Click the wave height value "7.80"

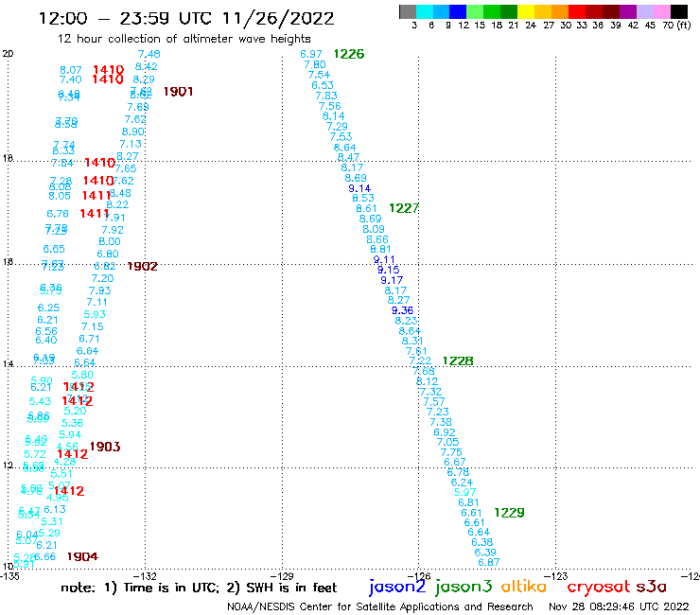(315, 64)
